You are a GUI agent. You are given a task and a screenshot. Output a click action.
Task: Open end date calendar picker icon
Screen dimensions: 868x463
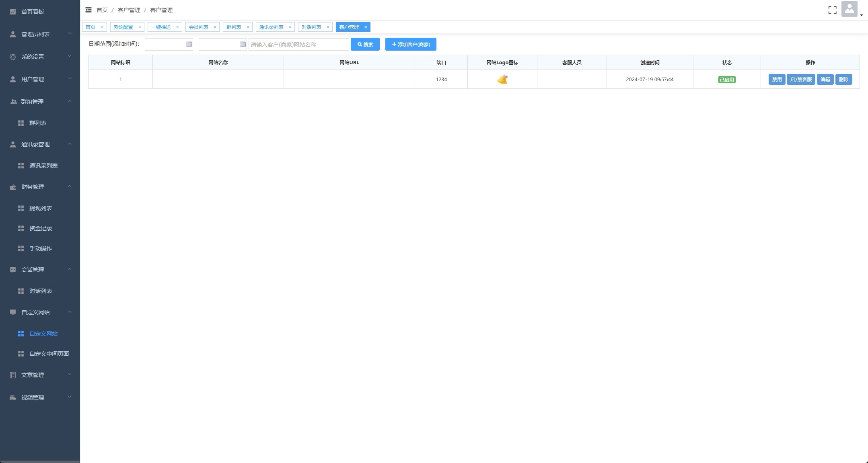click(243, 44)
